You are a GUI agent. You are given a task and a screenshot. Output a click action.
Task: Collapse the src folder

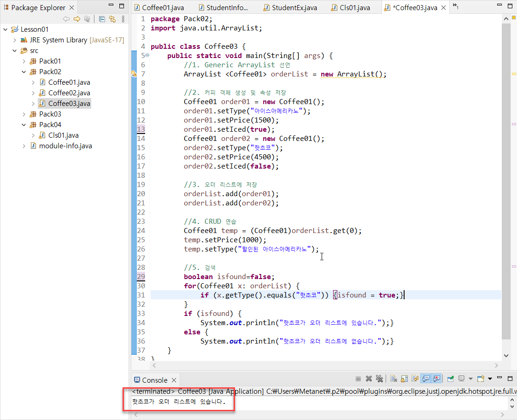[14, 50]
